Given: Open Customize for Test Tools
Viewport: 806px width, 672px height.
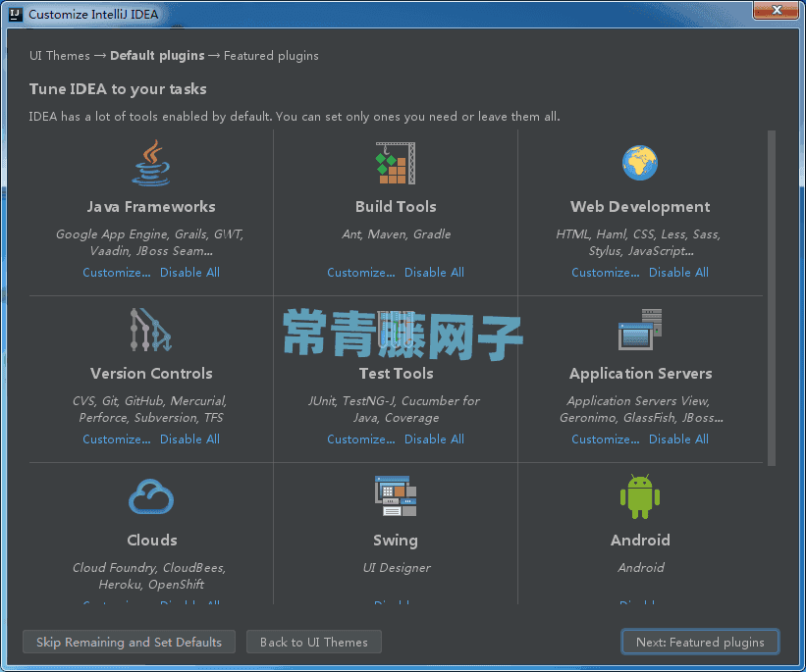Looking at the screenshot, I should coord(361,439).
